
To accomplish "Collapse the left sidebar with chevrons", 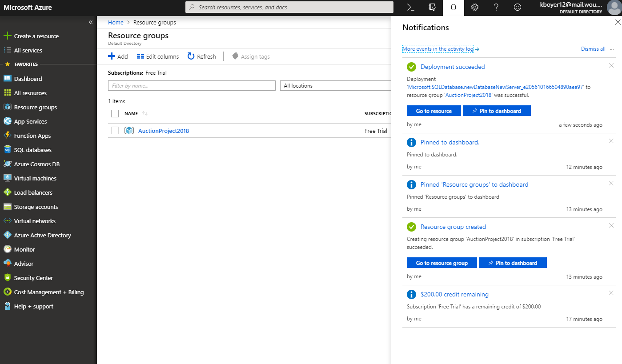I will pos(91,22).
